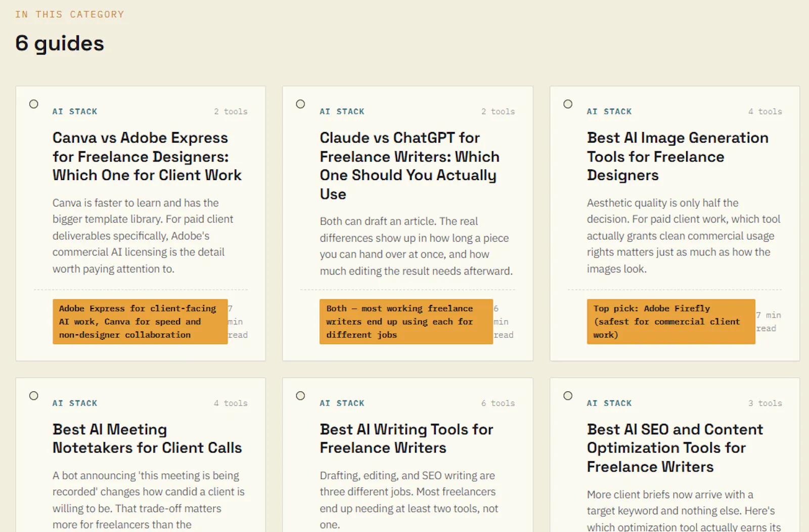Open Best AI Meeting Notetakers for Client Calls
This screenshot has width=809, height=532.
[x=147, y=438]
